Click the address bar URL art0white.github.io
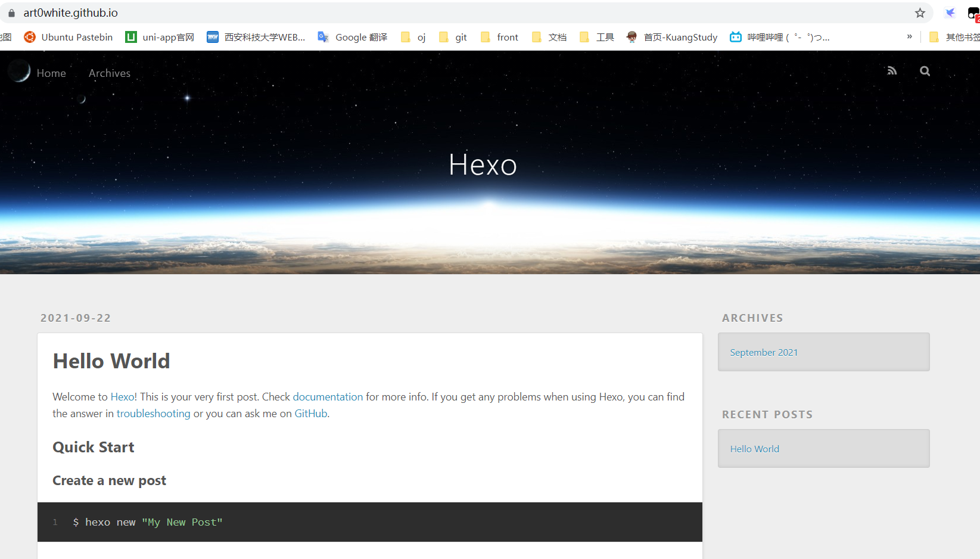980x559 pixels. tap(71, 13)
